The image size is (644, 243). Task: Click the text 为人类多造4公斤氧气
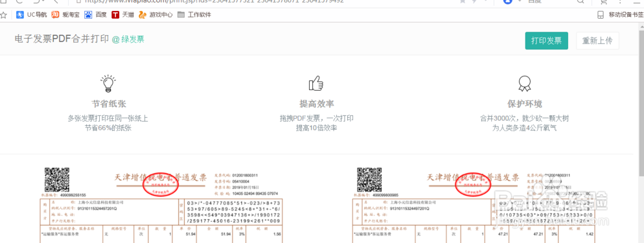point(524,128)
